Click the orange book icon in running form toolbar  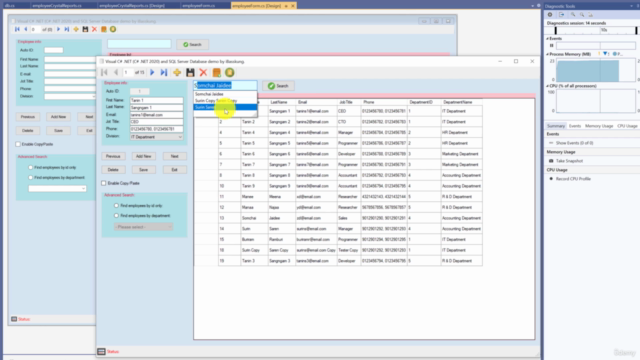pos(217,73)
